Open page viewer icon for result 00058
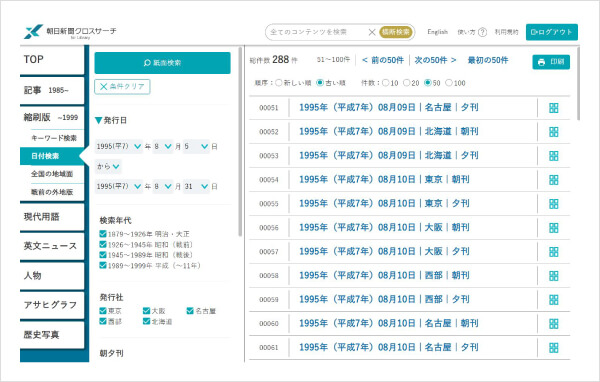Screen dimensions: 600x382 (x=553, y=276)
